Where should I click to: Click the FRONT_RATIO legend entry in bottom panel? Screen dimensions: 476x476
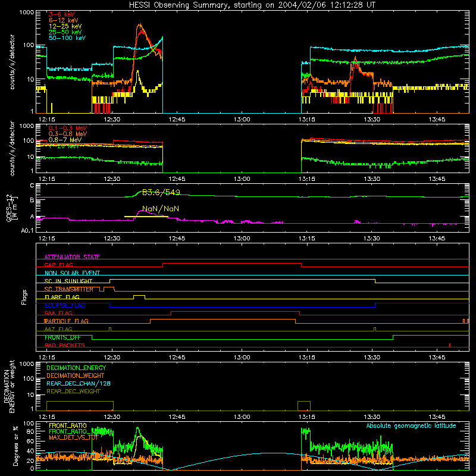(68, 425)
